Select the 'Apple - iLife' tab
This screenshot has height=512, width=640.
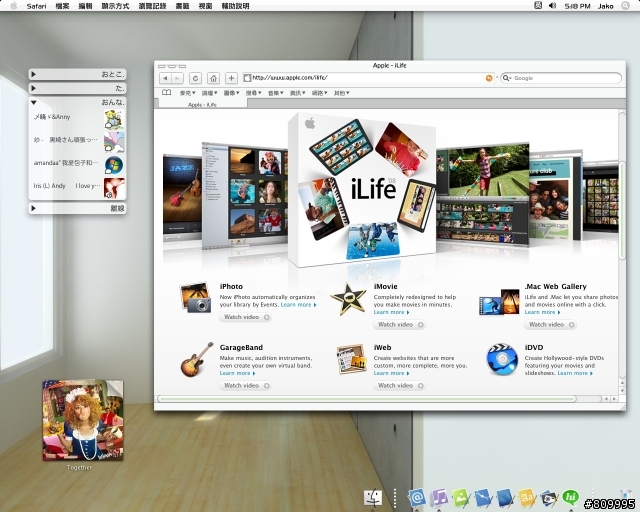tap(202, 105)
